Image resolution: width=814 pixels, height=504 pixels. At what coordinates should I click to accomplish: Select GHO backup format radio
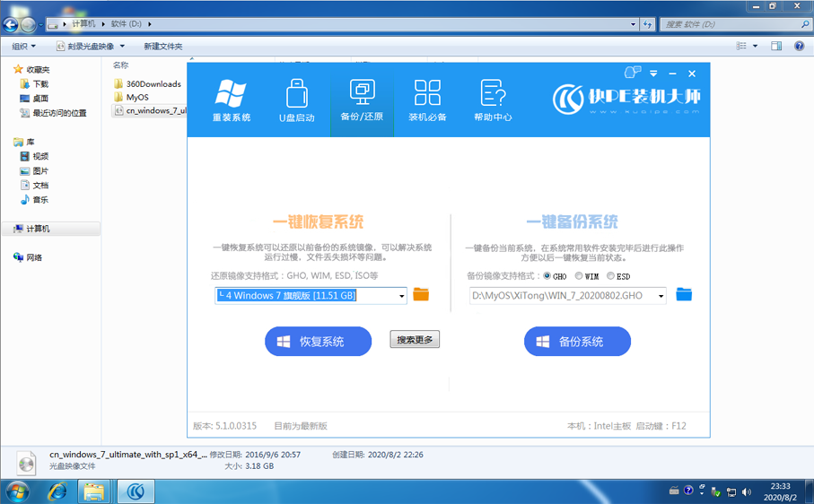point(547,276)
